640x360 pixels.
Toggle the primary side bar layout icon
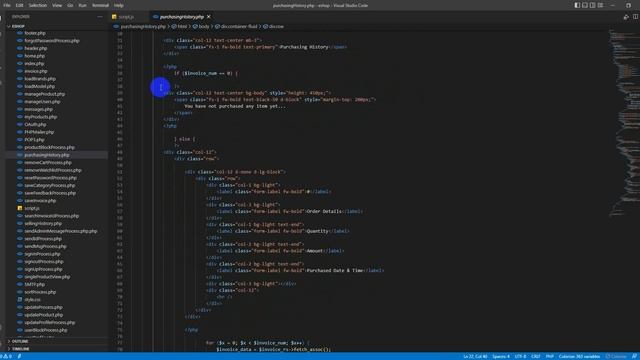(577, 5)
